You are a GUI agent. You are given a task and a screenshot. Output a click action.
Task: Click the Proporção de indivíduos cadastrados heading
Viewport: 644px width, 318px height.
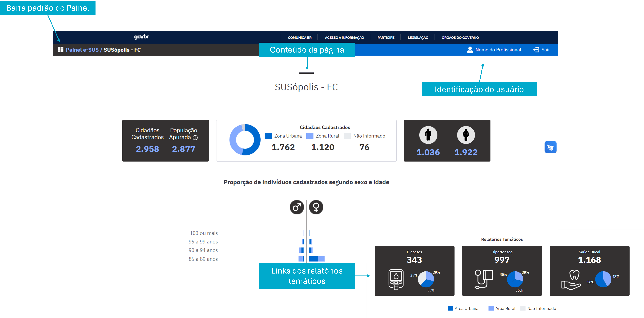click(x=306, y=182)
